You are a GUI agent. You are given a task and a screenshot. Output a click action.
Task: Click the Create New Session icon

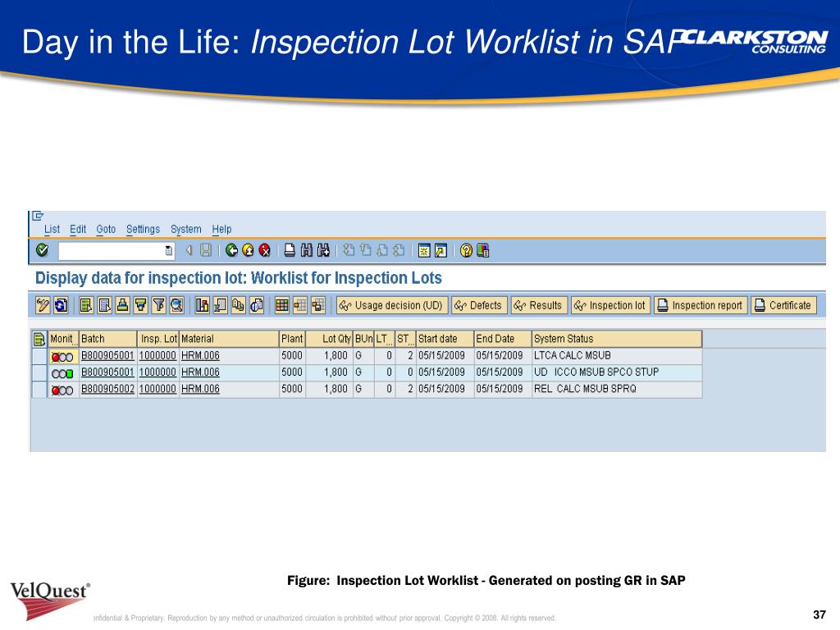[424, 250]
